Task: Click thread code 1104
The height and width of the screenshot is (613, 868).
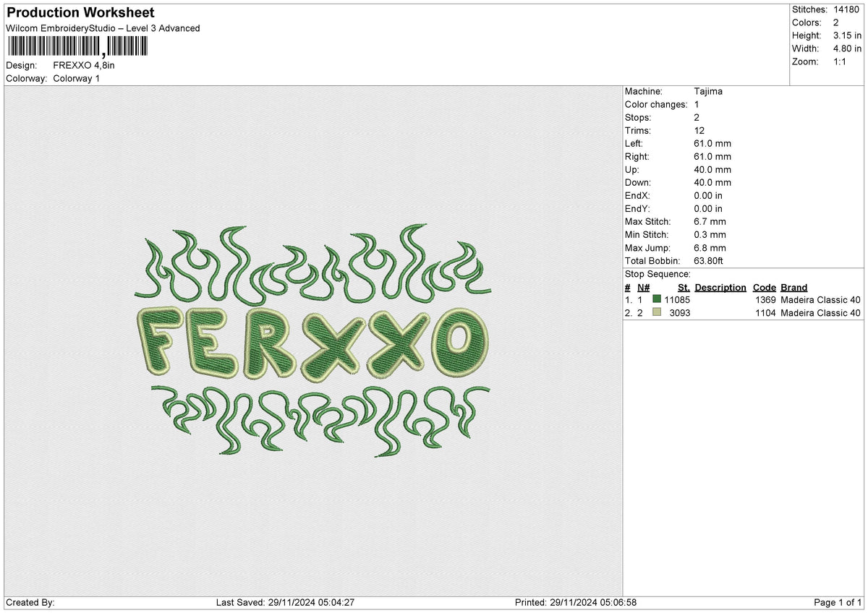Action: coord(765,312)
